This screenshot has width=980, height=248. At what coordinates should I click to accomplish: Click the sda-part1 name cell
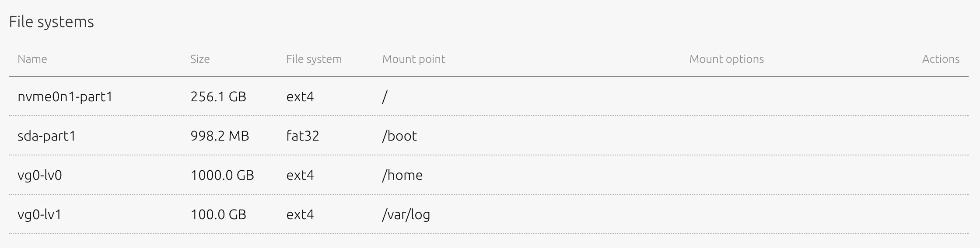click(47, 136)
